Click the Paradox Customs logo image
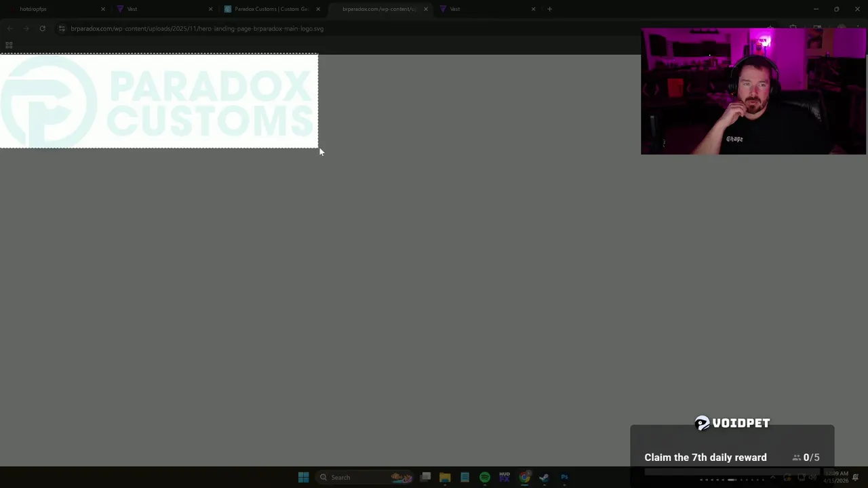Screen dimensions: 868x488 coord(159,101)
